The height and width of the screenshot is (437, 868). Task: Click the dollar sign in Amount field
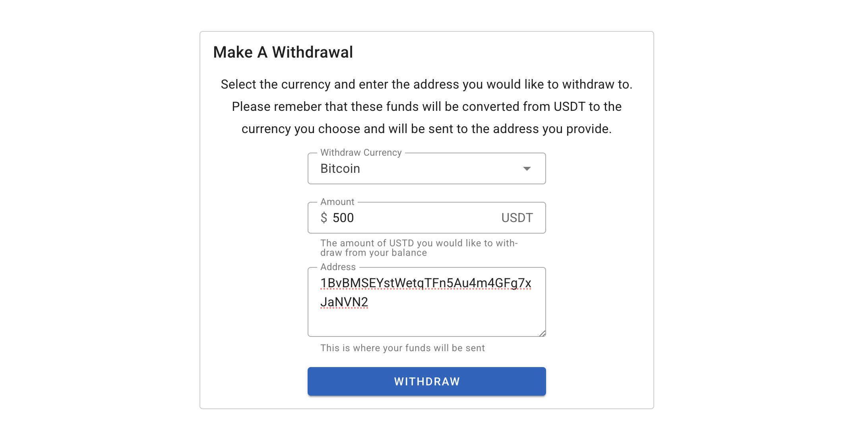(x=324, y=218)
